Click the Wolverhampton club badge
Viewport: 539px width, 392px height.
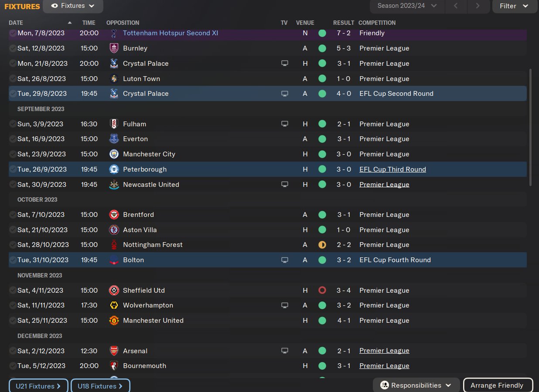pyautogui.click(x=114, y=305)
